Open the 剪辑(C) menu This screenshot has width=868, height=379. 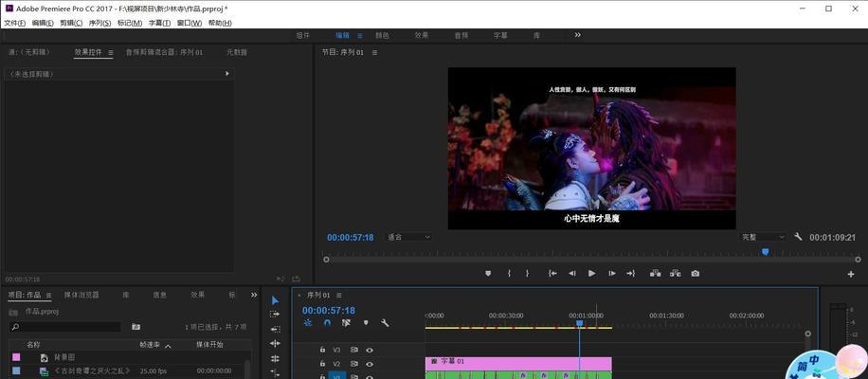coord(71,23)
